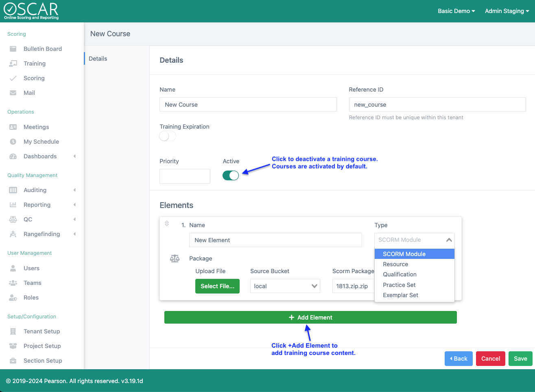This screenshot has width=535, height=392.
Task: Open the Basic Demo menu
Action: [x=456, y=11]
